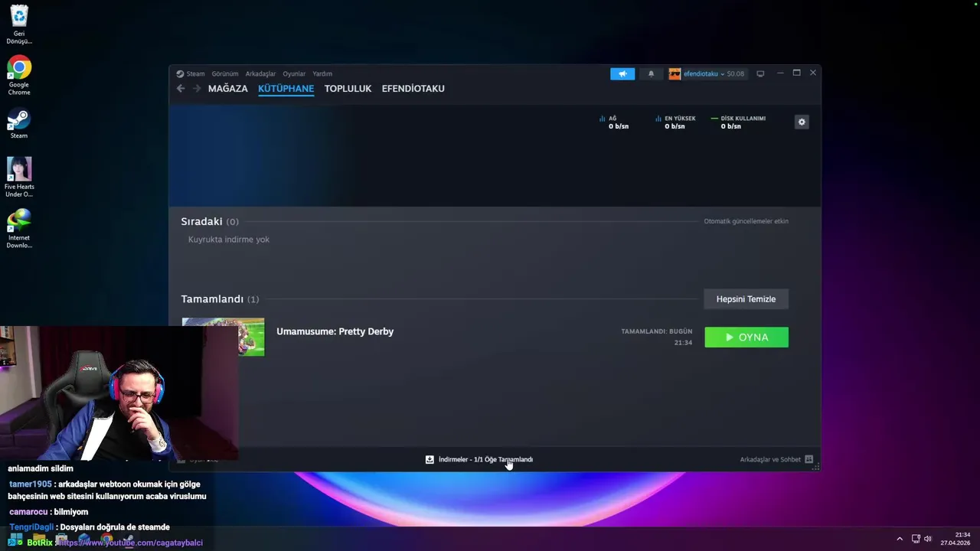Open Internet Download Manager desktop icon

coord(19,228)
